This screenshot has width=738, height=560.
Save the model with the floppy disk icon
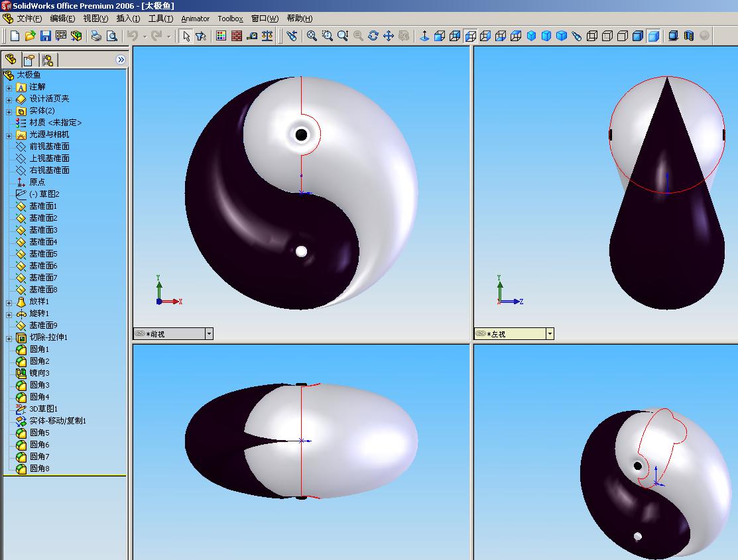tap(45, 36)
